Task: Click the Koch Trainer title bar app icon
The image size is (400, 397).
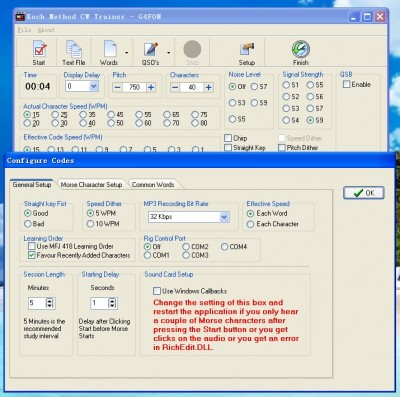Action: (20, 16)
